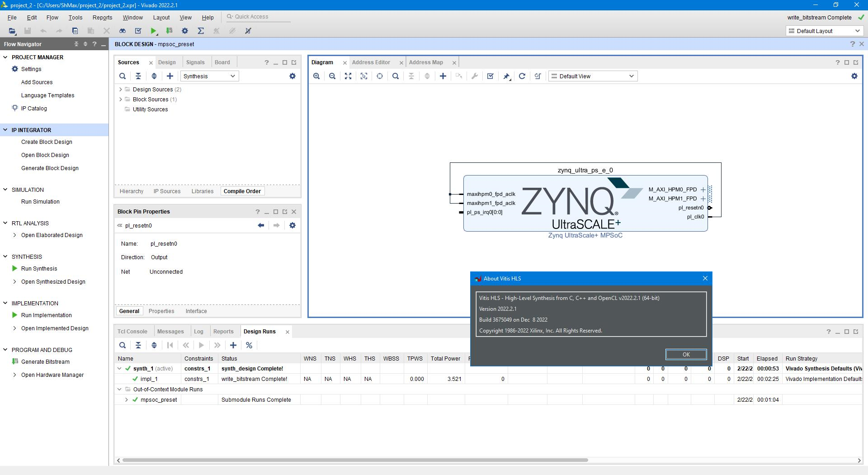868x475 pixels.
Task: Validate design checkmark icon in Diagram toolbar
Action: click(491, 76)
